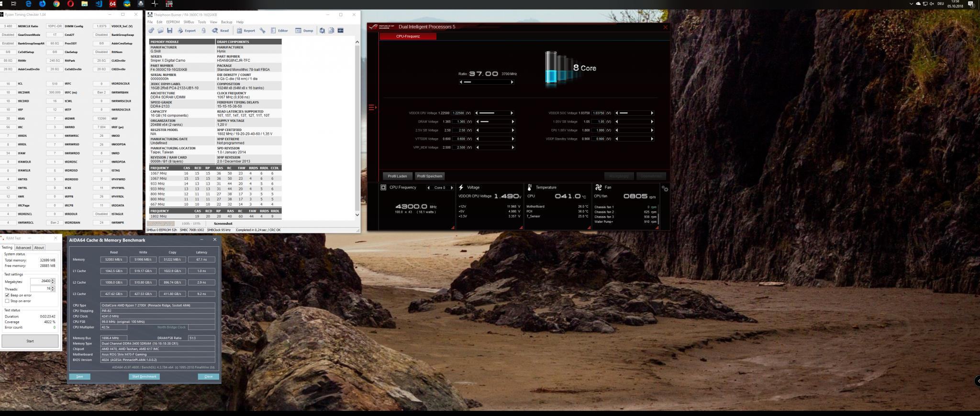The height and width of the screenshot is (416, 980).
Task: Click the floppy disk save icon in Thaiphoon Burner
Action: tap(169, 31)
